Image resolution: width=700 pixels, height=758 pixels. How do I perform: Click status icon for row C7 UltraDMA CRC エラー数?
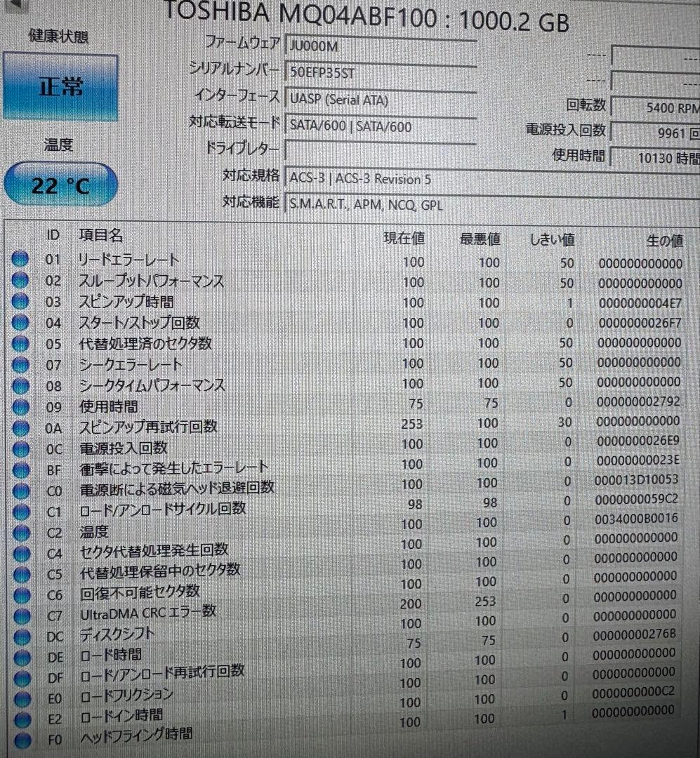click(22, 616)
